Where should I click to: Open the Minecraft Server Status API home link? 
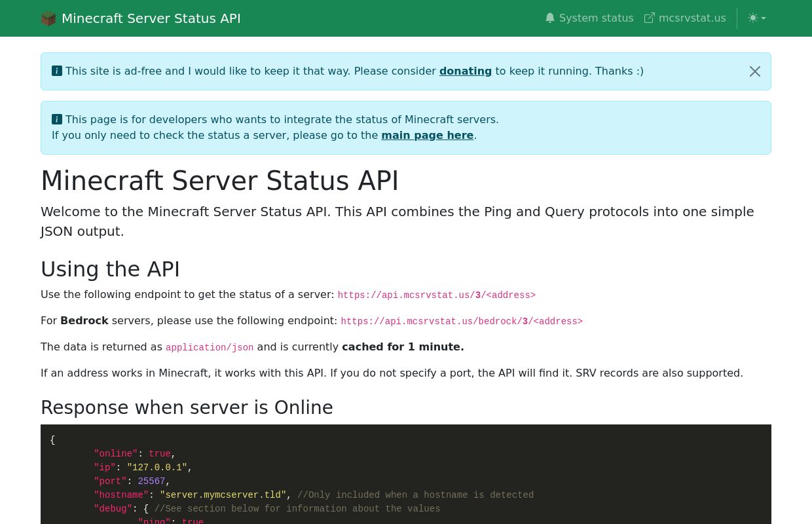coord(141,18)
